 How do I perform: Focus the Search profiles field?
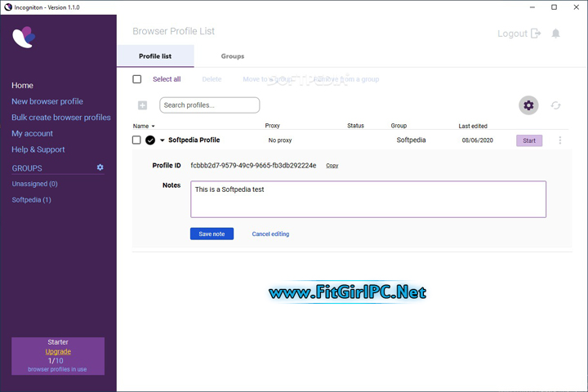point(210,105)
